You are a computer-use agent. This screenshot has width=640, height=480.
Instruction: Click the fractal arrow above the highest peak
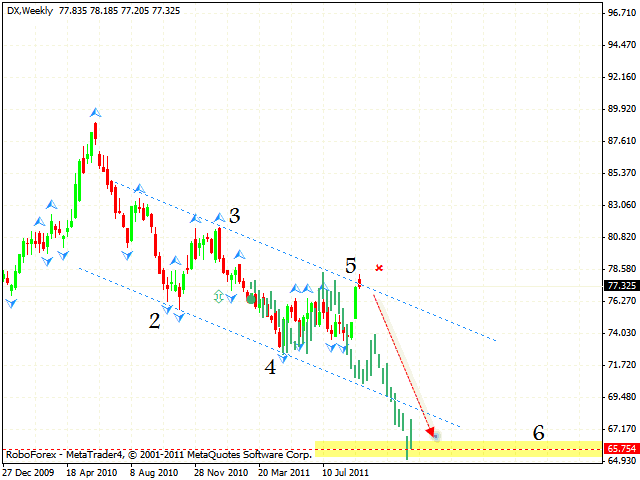(95, 112)
